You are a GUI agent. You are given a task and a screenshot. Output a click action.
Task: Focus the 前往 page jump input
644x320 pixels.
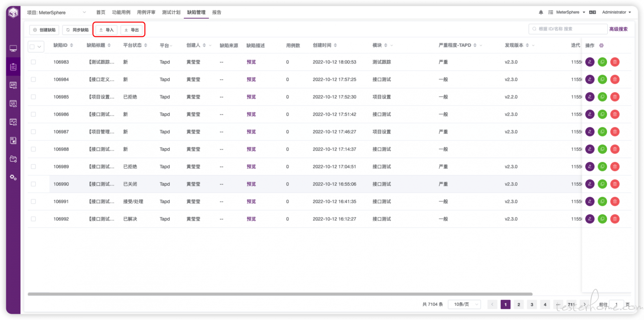(616, 304)
